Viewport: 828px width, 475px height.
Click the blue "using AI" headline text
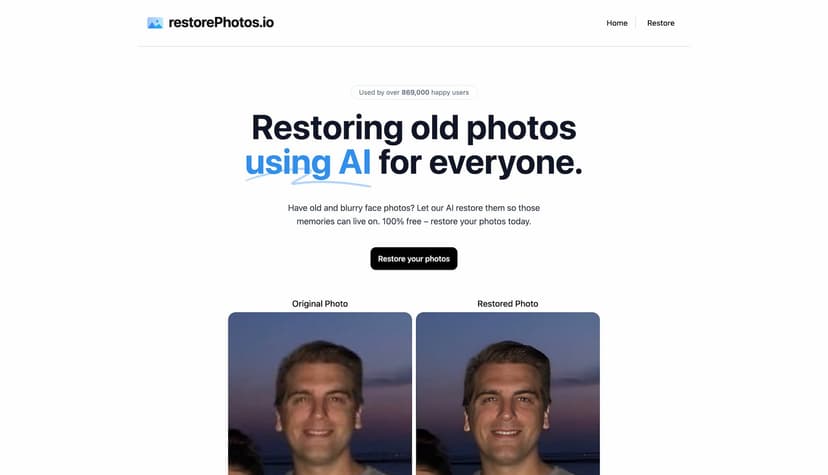(308, 163)
